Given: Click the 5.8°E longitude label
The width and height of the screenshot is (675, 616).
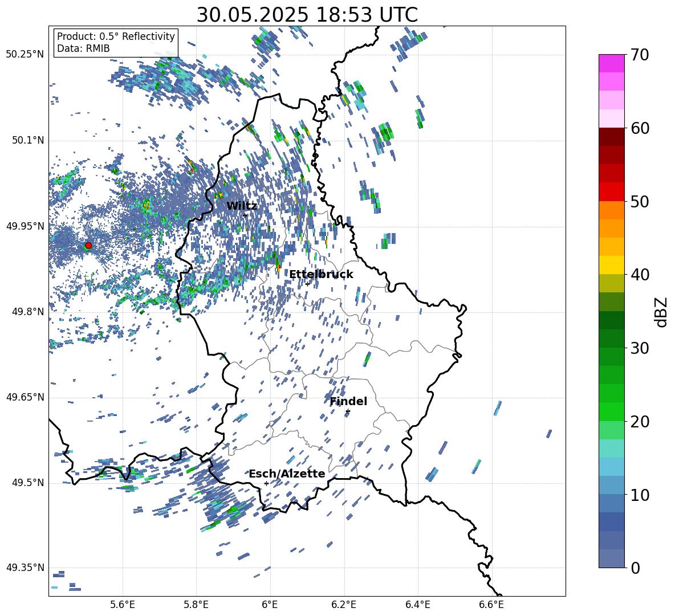Looking at the screenshot, I should pyautogui.click(x=196, y=605).
